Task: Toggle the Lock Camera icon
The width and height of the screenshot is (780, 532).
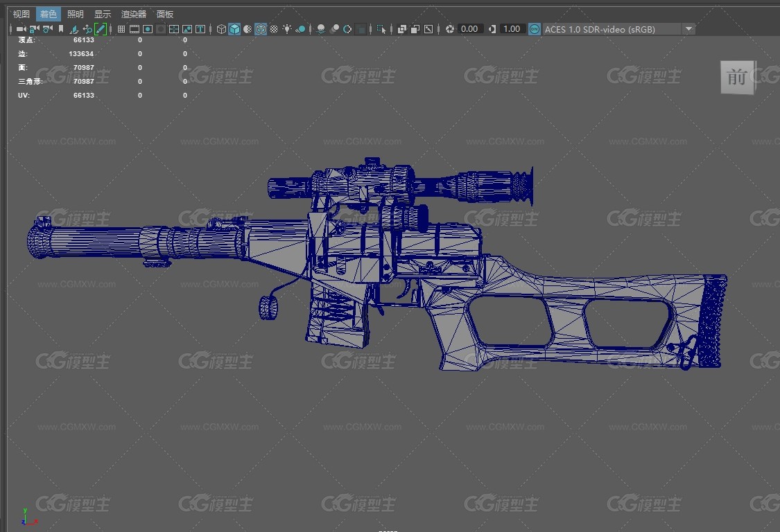Action: [35, 29]
